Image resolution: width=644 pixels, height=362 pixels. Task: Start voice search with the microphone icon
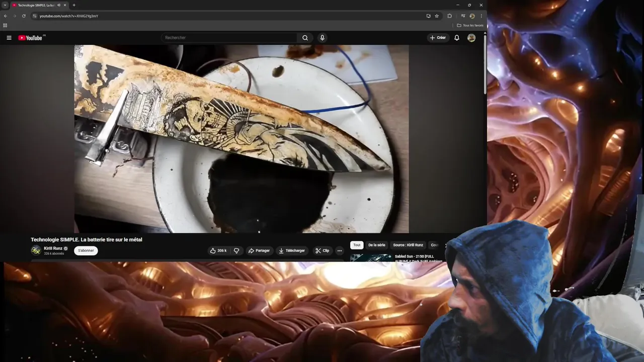point(322,38)
